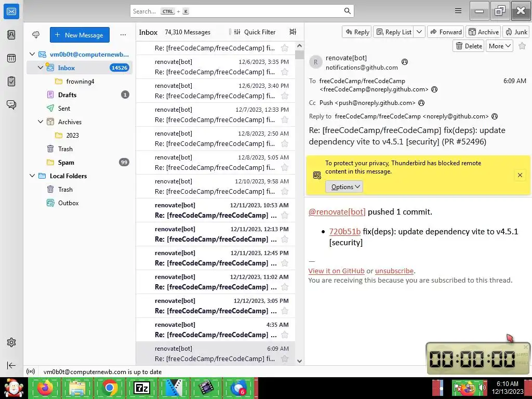Click the Get Messages cloud icon
532x399 pixels.
(36, 35)
